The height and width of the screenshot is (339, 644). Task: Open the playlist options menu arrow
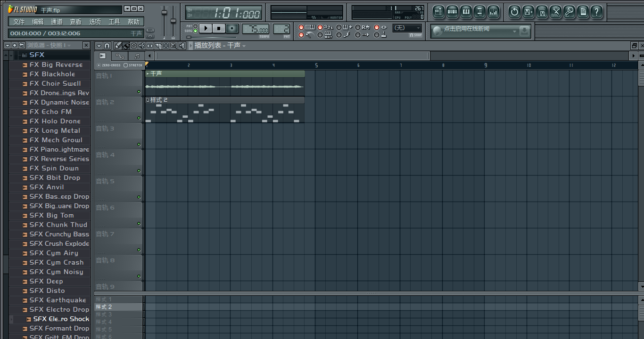pos(99,46)
